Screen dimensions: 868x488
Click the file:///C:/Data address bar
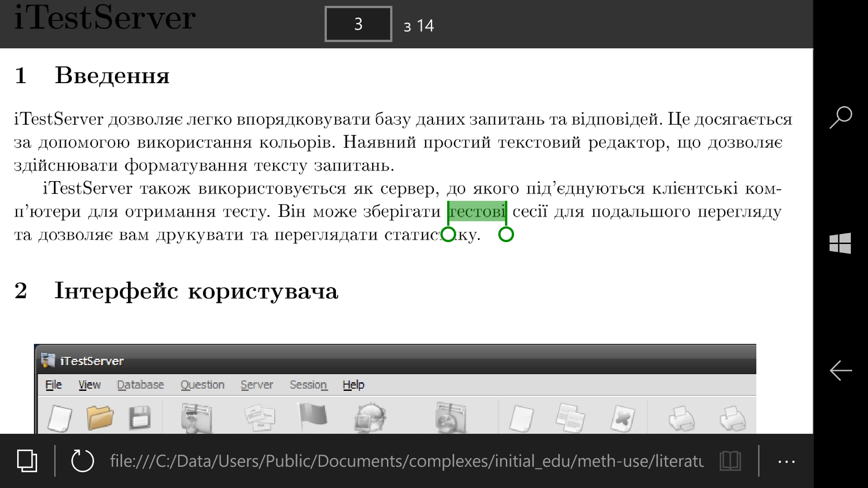[x=407, y=461]
